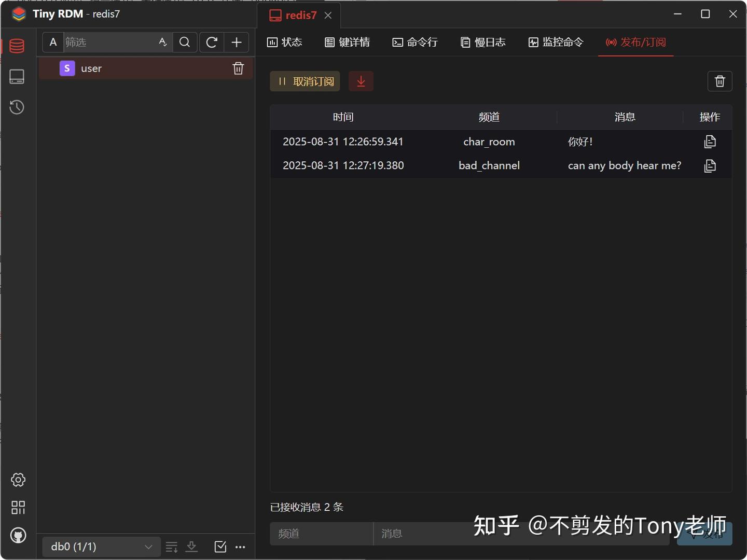
Task: Open the settings gear in sidebar
Action: pyautogui.click(x=18, y=480)
